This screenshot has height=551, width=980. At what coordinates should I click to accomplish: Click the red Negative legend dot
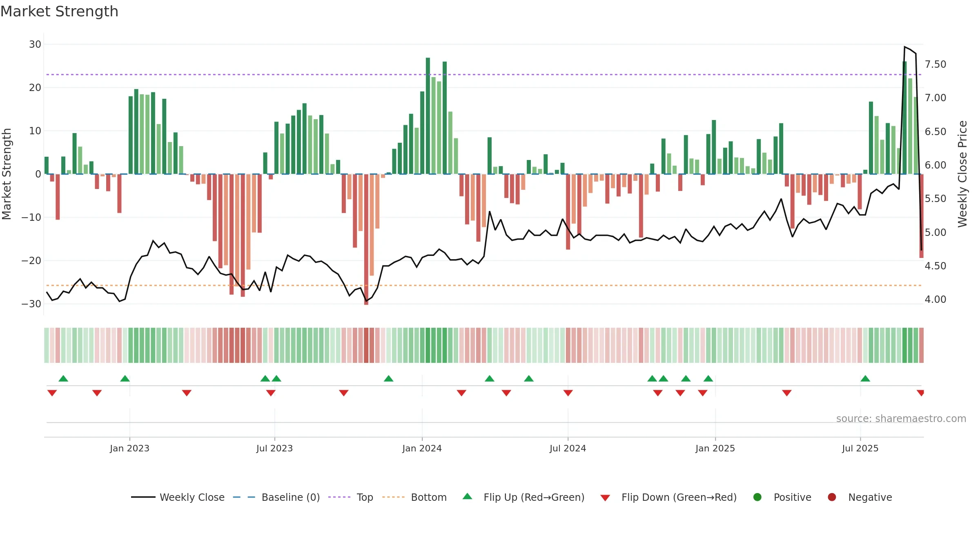pos(832,497)
